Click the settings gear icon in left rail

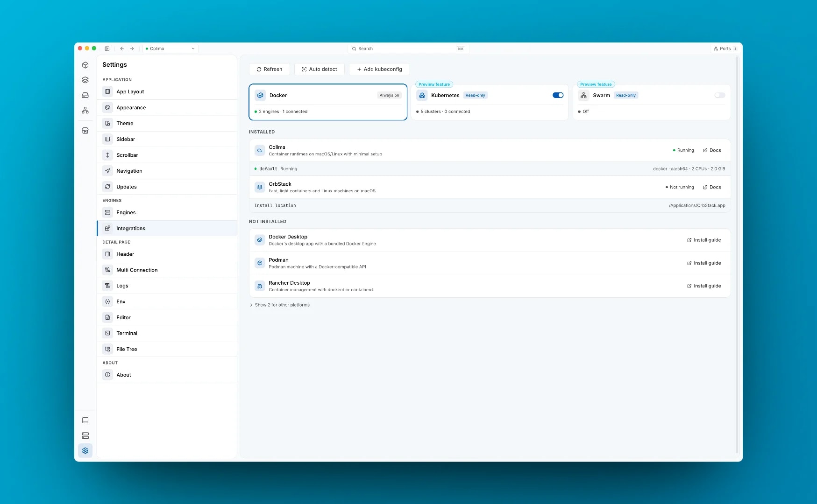click(85, 451)
